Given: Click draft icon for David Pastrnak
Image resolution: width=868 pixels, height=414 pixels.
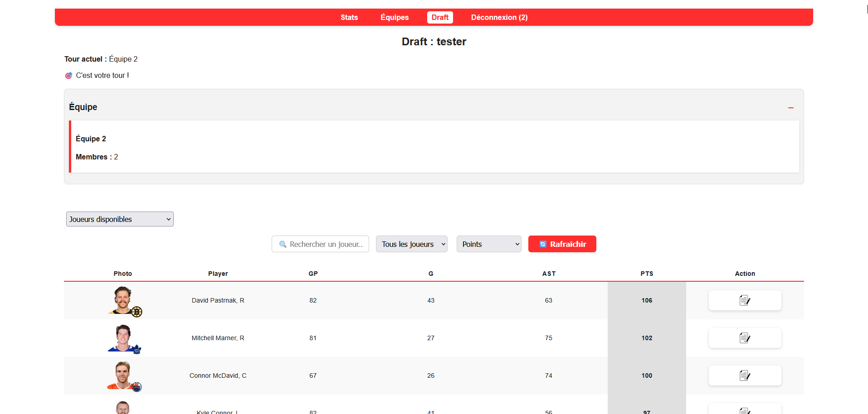Looking at the screenshot, I should pos(745,300).
